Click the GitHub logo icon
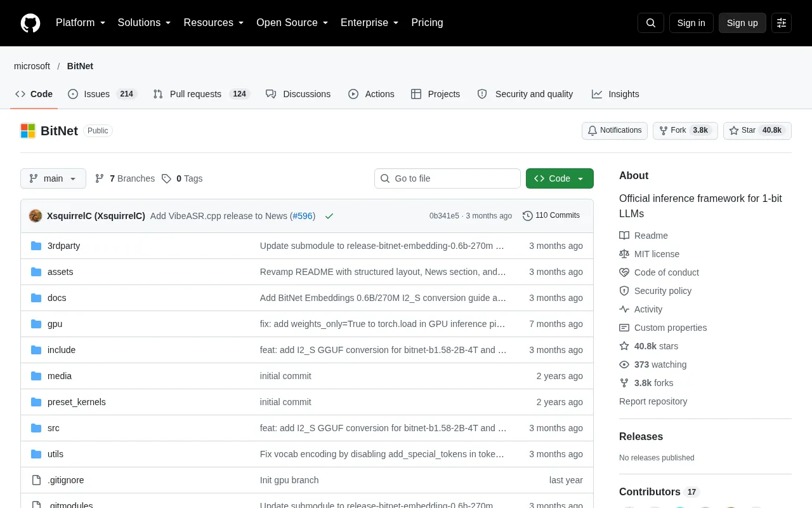 (x=30, y=23)
